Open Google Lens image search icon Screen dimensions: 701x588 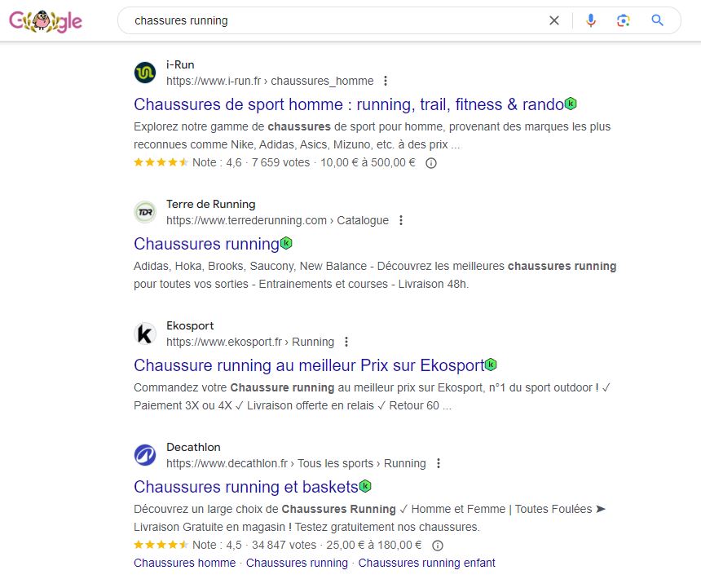tap(624, 20)
